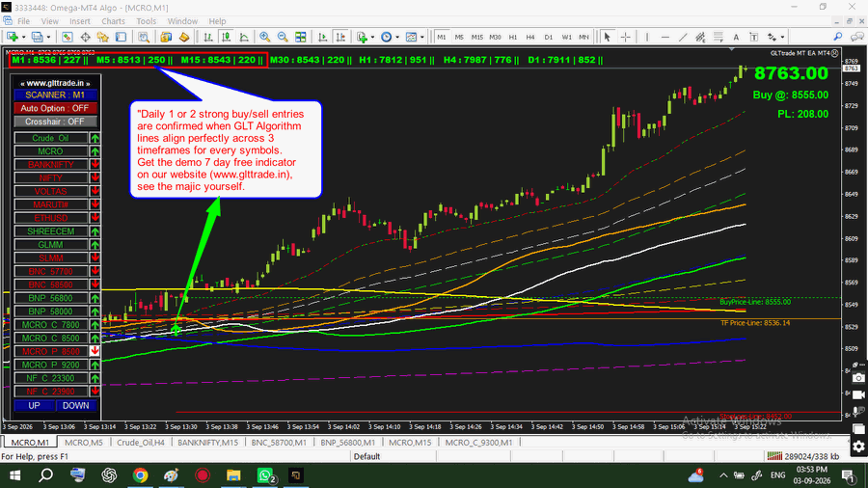Screen dimensions: 868x488
Task: Toggle the Terminal panel icon
Action: 121,37
